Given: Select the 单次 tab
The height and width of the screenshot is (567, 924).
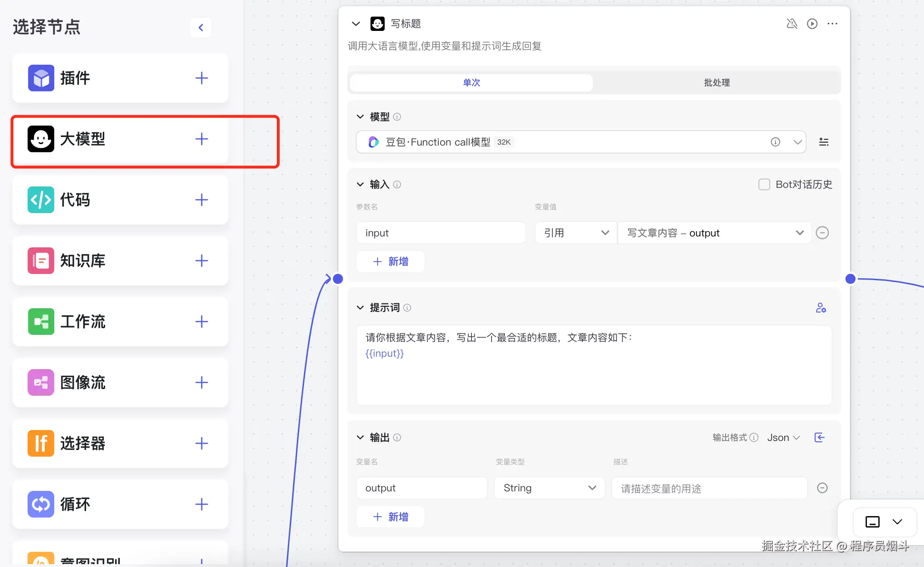Looking at the screenshot, I should [471, 83].
